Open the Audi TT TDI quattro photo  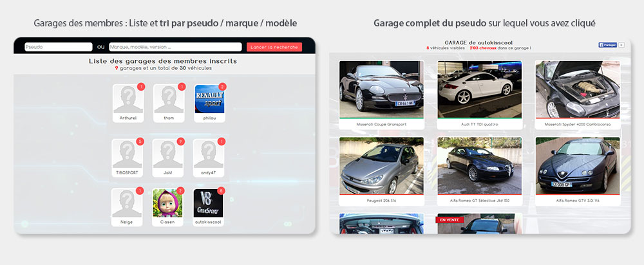[x=479, y=89]
